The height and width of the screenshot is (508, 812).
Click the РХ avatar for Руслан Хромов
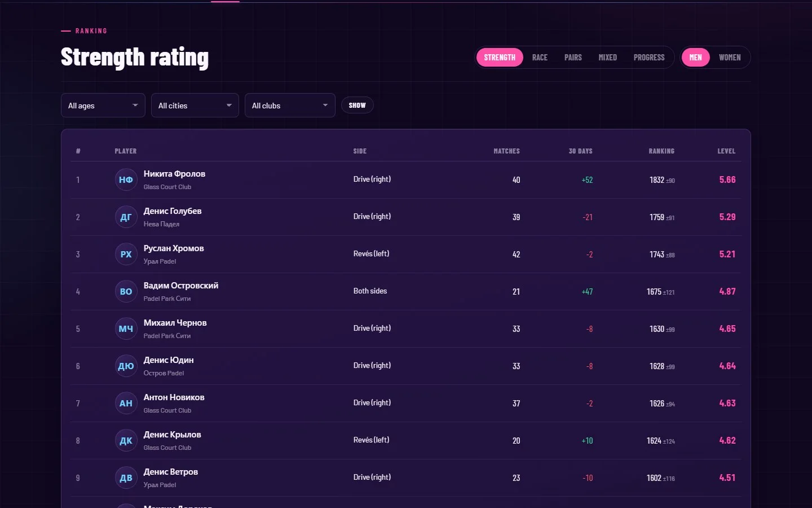(126, 255)
